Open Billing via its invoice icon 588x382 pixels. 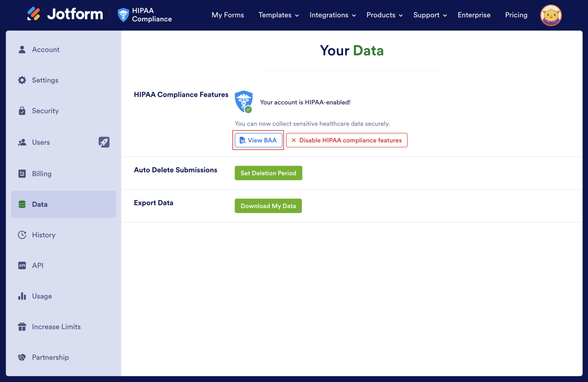pos(22,174)
